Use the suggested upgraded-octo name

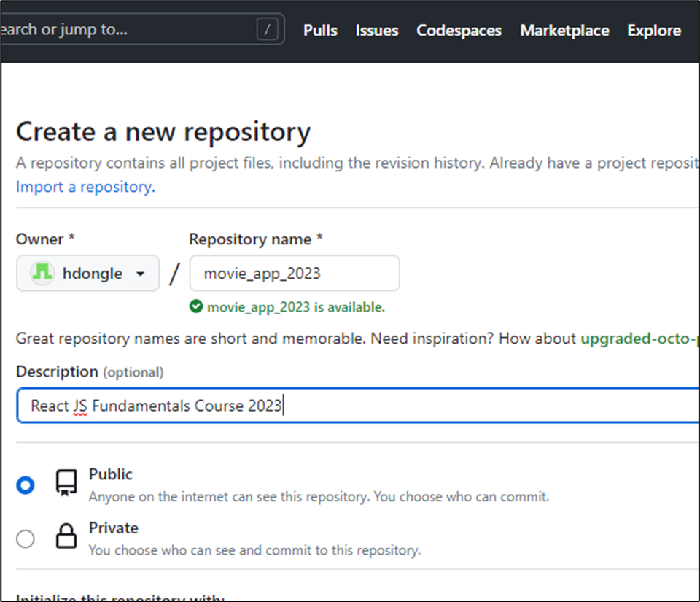[639, 339]
